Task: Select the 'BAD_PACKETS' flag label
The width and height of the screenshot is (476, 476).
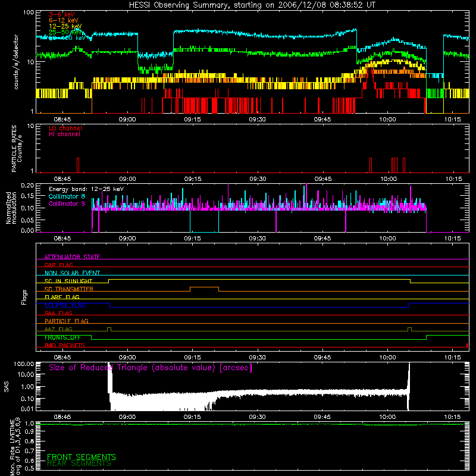Action: [x=65, y=345]
